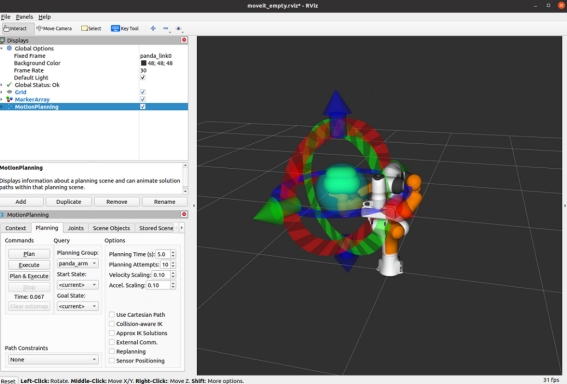Close the MotionPlanning panel with red button
Screen dimensions: 567x384
pyautogui.click(x=184, y=214)
